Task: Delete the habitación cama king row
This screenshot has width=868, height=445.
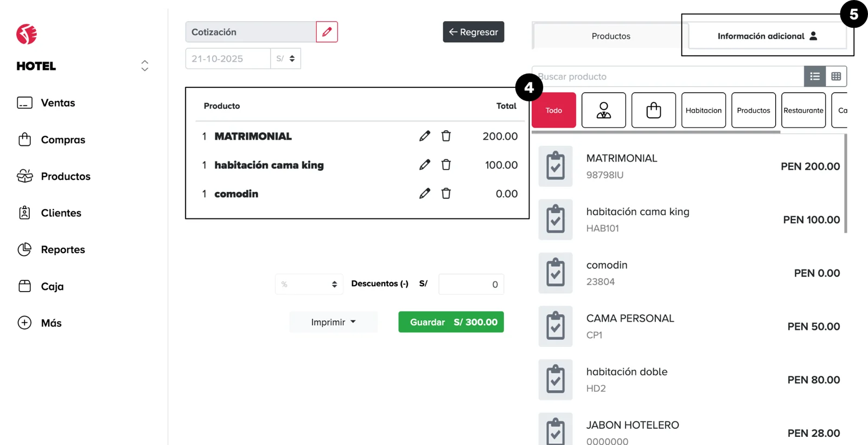Action: pos(446,165)
